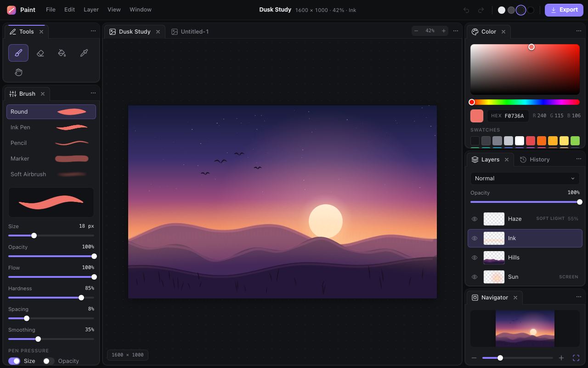Hide the Ink layer
Viewport: 588px width, 368px height.
pyautogui.click(x=475, y=238)
